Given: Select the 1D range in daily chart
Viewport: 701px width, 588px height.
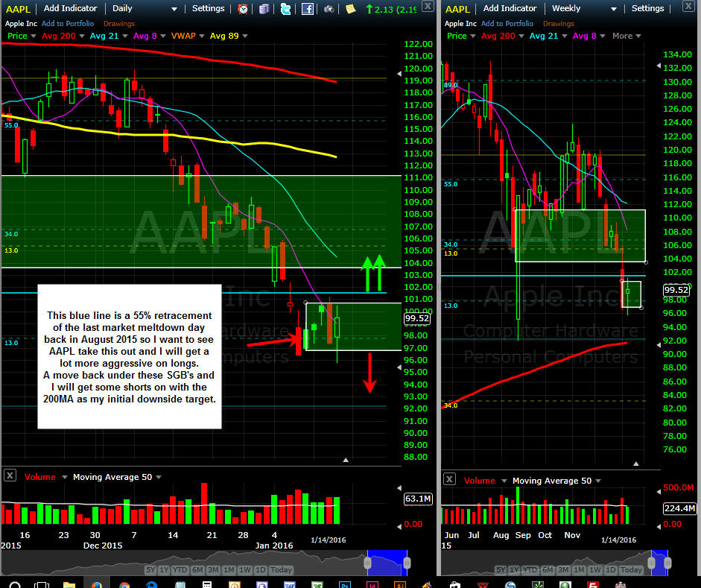Looking at the screenshot, I should 260,569.
